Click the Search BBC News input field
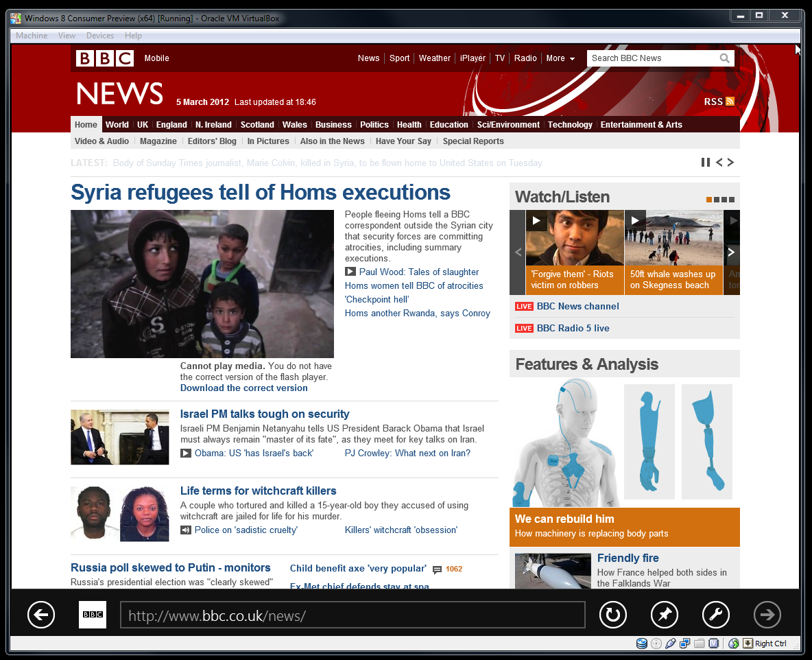The width and height of the screenshot is (812, 660). click(x=654, y=58)
